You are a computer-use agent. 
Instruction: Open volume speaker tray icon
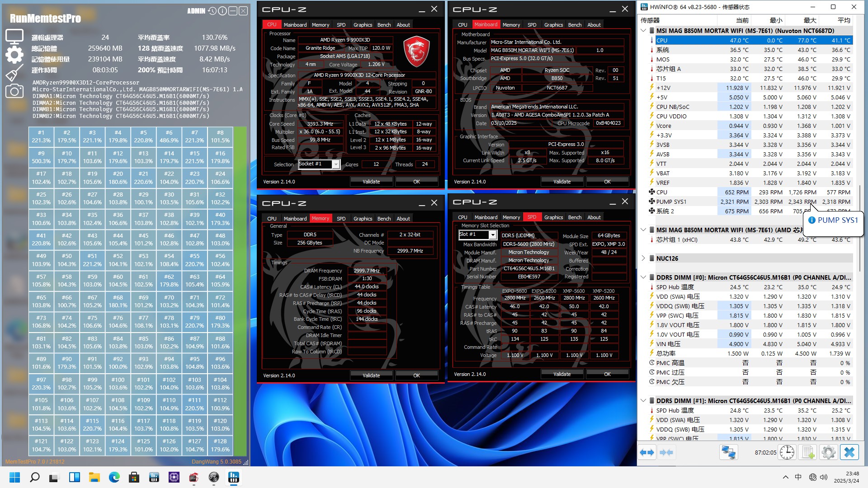pos(823,477)
